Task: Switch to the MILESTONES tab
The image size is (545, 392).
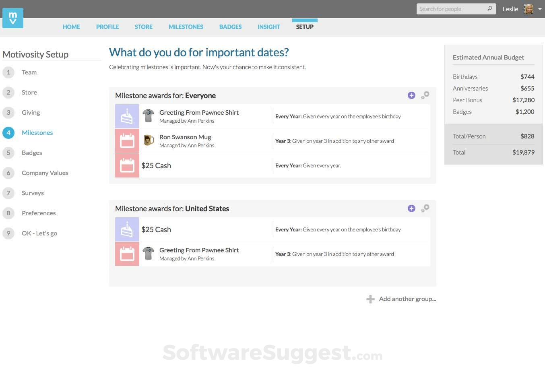Action: click(x=186, y=27)
